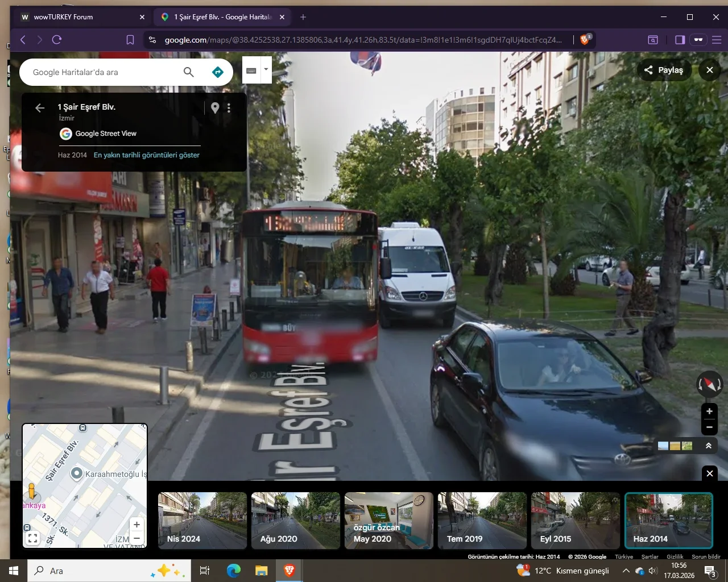Open directions with the blue arrow icon
The width and height of the screenshot is (728, 582).
[217, 72]
